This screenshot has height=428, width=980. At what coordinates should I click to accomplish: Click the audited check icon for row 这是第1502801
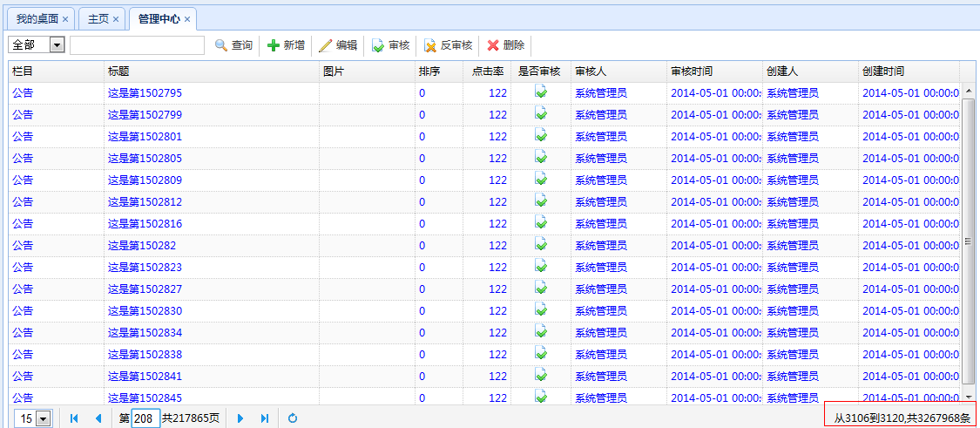541,136
